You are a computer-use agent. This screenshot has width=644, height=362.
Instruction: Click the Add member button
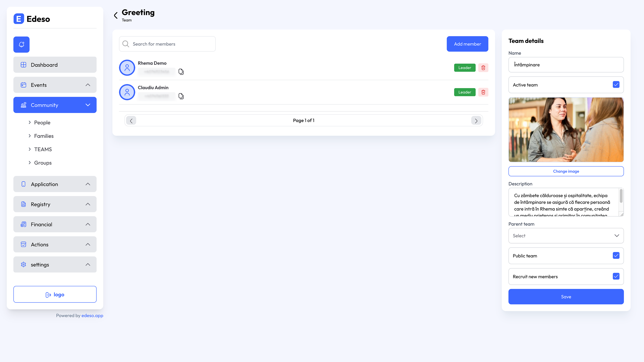[x=467, y=44]
